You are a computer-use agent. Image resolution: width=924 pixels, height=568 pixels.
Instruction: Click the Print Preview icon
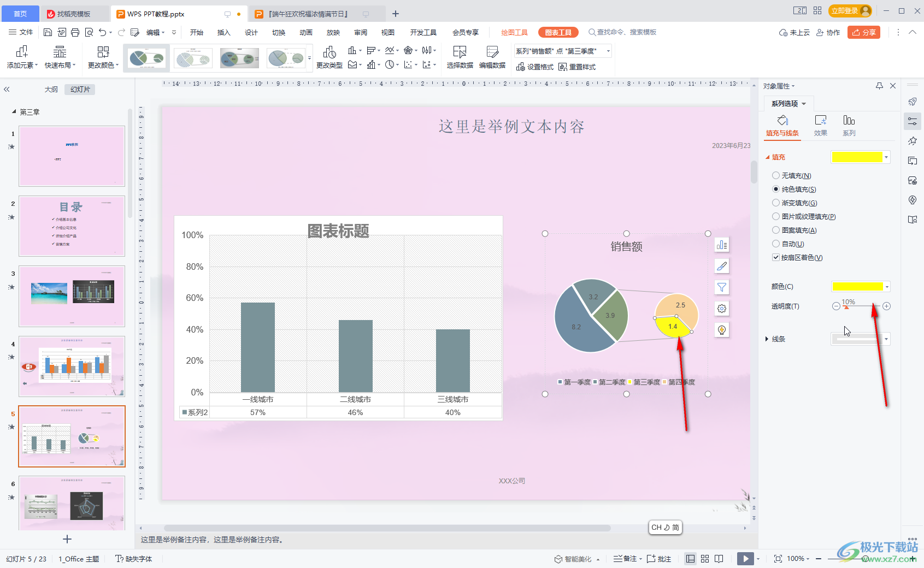(89, 32)
